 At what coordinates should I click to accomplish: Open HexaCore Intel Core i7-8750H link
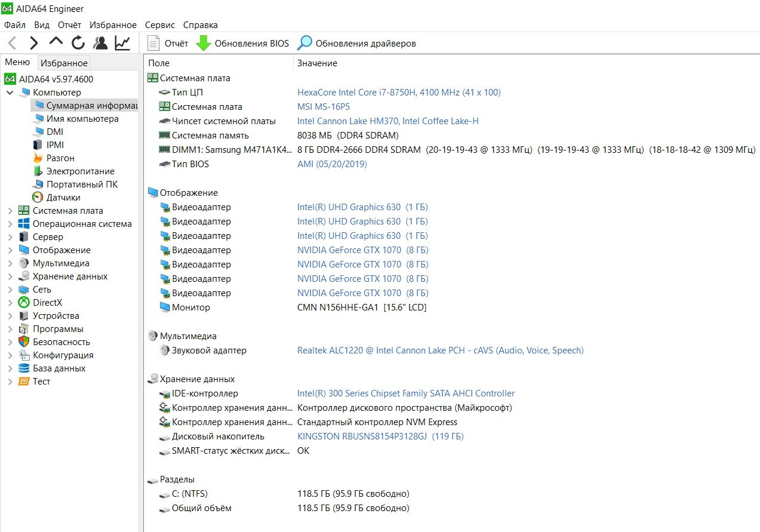399,93
